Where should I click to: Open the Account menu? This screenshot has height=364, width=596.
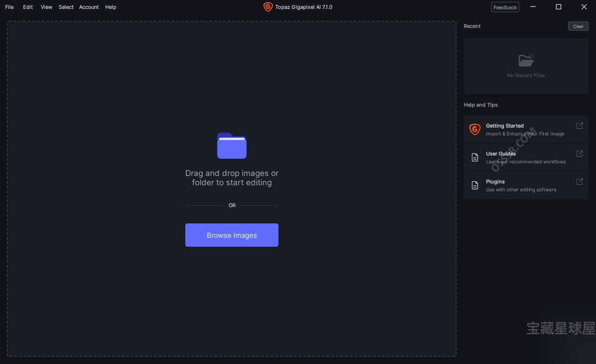click(89, 7)
